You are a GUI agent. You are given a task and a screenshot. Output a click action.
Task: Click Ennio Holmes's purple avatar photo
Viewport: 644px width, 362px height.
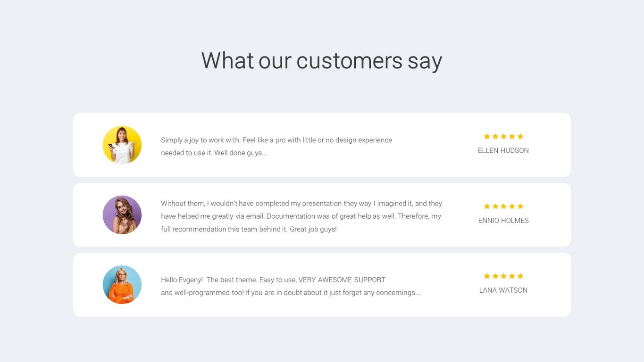[122, 215]
